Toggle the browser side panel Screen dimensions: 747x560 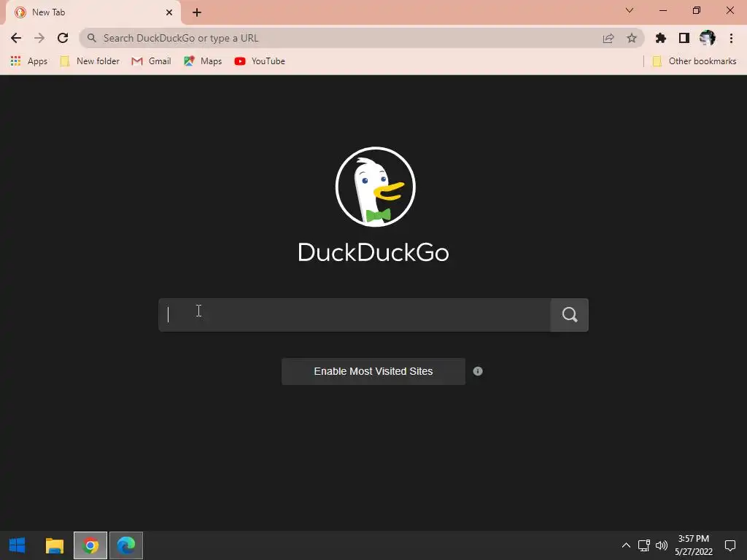pyautogui.click(x=684, y=38)
